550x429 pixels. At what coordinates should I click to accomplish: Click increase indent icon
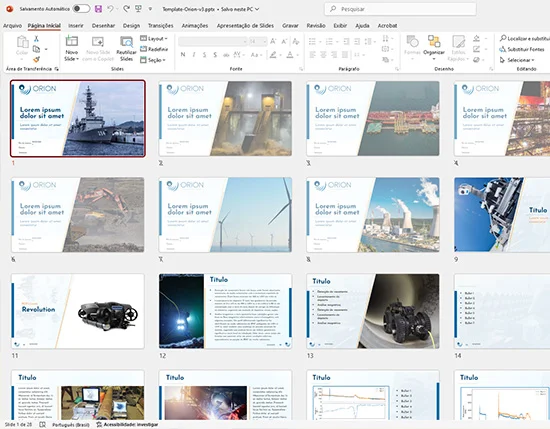pyautogui.click(x=357, y=42)
